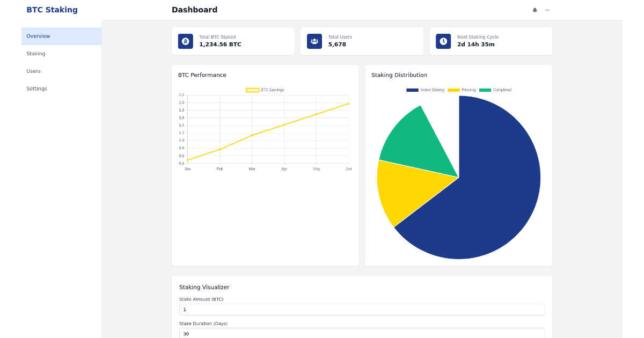Toggle the Completed legend entry
The width and height of the screenshot is (644, 338).
pyautogui.click(x=496, y=90)
